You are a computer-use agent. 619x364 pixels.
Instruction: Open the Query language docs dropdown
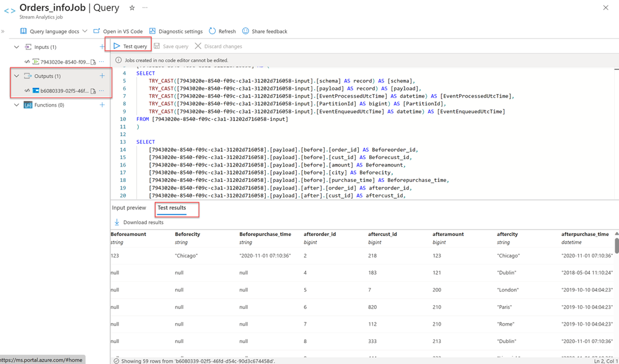point(54,31)
